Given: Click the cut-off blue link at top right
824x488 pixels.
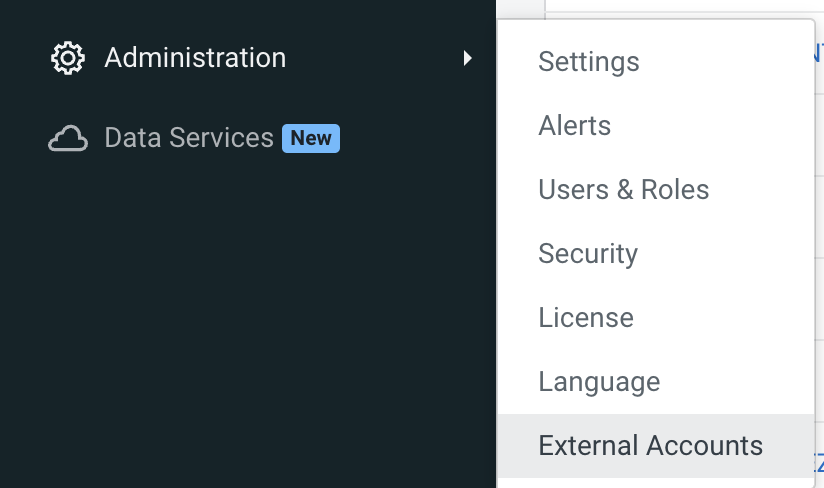Looking at the screenshot, I should click(x=819, y=52).
